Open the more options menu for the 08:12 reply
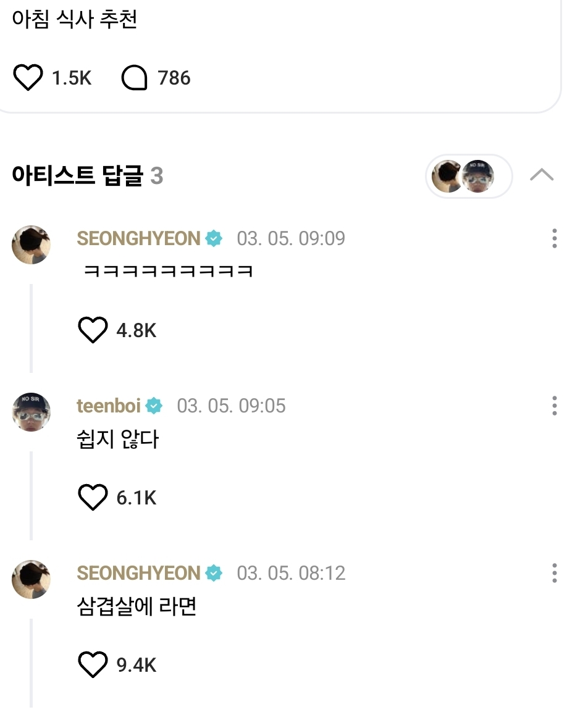The width and height of the screenshot is (588, 715). pyautogui.click(x=554, y=573)
